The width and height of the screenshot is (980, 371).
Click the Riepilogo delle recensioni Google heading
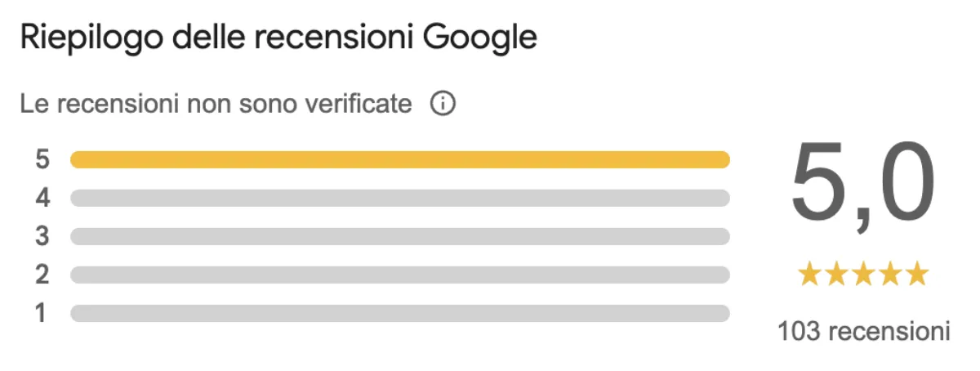278,38
